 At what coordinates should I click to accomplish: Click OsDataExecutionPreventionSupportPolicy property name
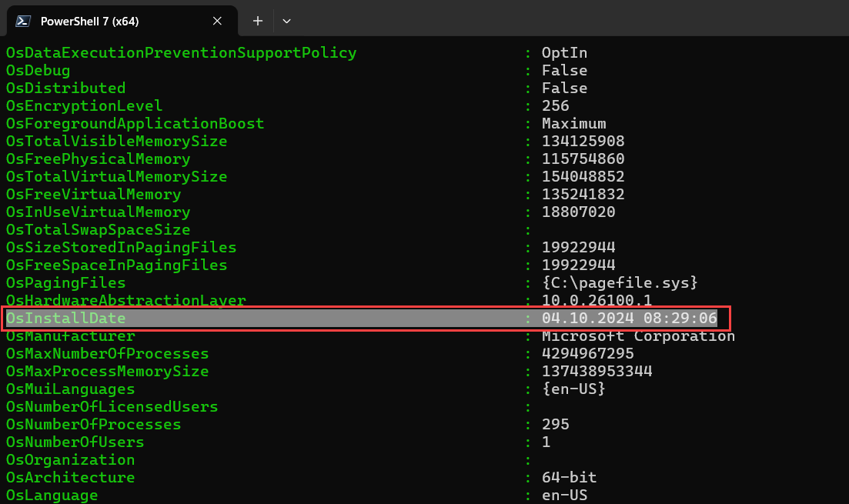[x=182, y=53]
